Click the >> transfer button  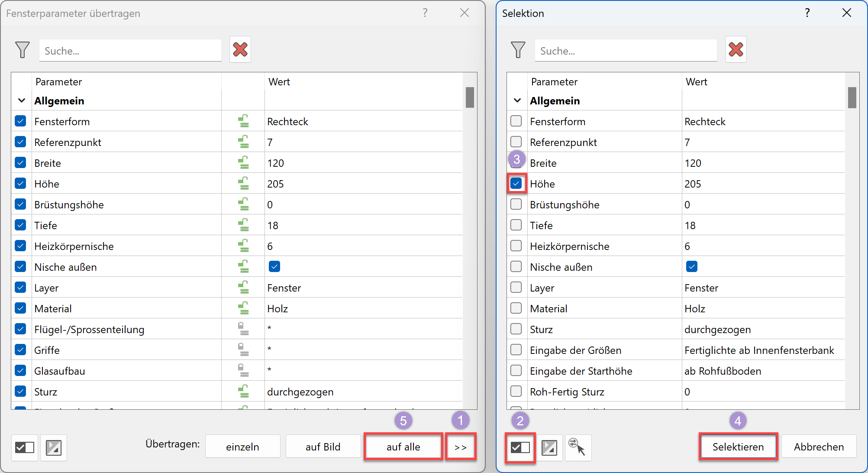pos(461,447)
